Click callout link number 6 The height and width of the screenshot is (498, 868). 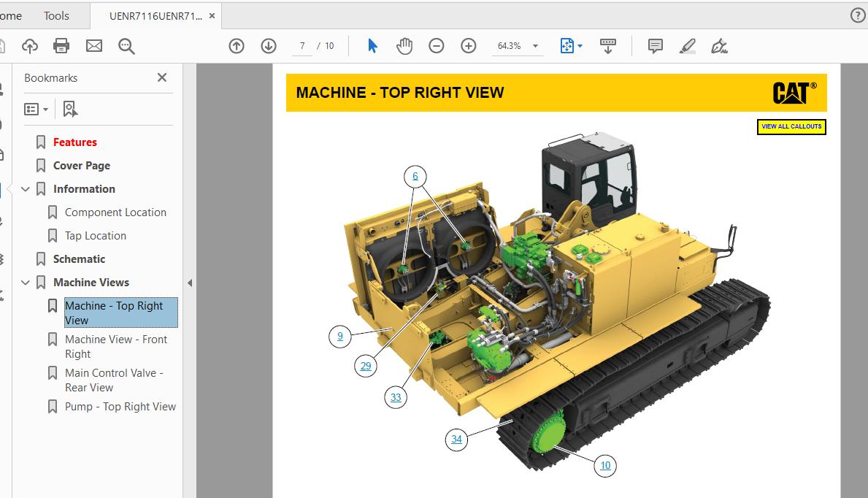tap(415, 177)
